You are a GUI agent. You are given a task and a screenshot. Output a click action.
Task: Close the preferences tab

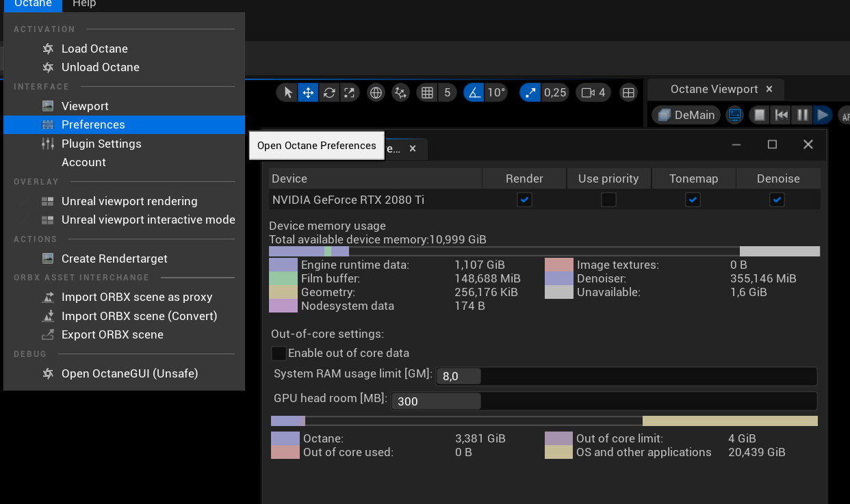click(413, 148)
